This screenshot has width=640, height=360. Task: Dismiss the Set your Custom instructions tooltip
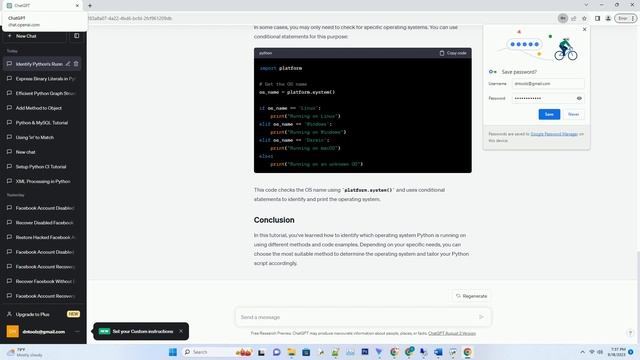point(181,331)
